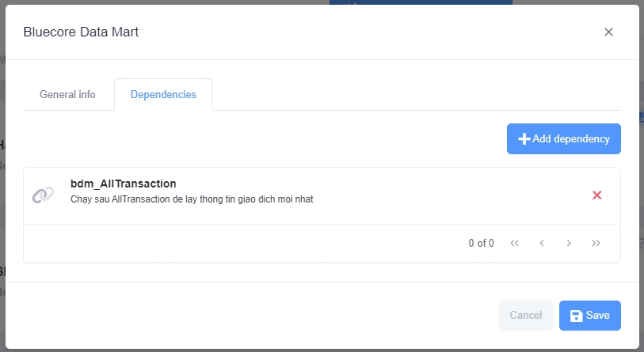Click the dependency description starting 'Chạy sau AllTransaction'

tap(192, 199)
